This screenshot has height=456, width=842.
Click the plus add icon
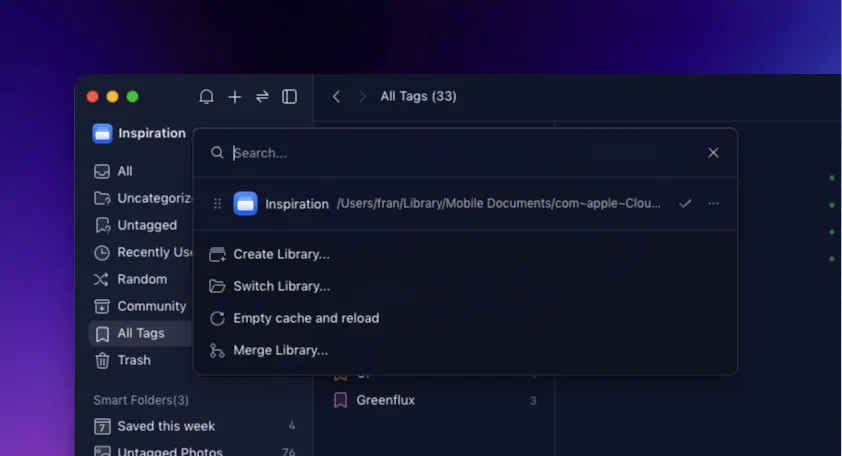pyautogui.click(x=235, y=97)
